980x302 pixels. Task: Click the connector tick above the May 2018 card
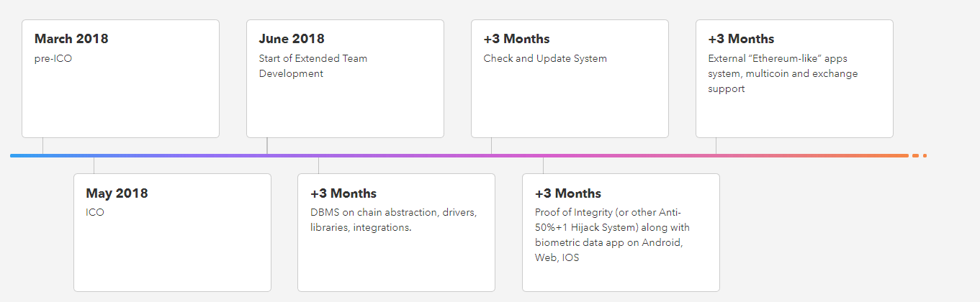coord(94,165)
